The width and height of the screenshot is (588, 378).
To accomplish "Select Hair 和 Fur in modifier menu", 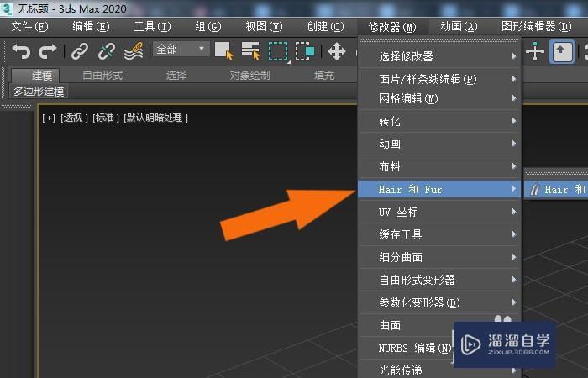I will 439,189.
